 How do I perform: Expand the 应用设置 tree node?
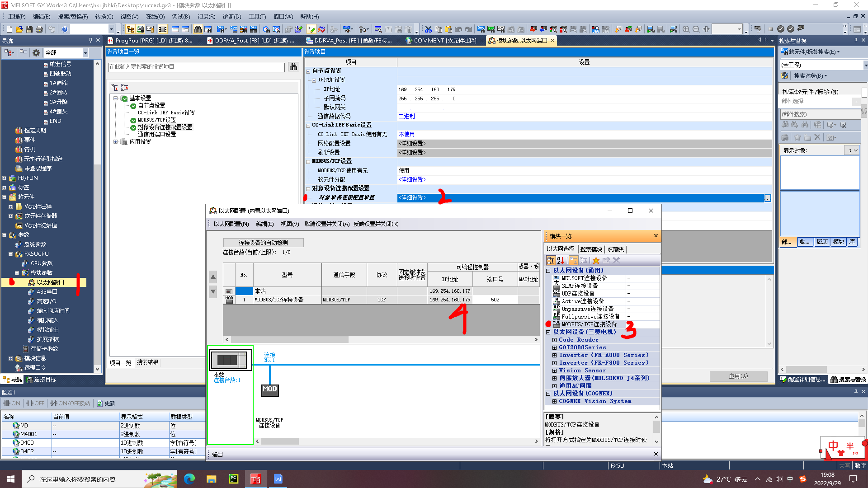coord(116,142)
